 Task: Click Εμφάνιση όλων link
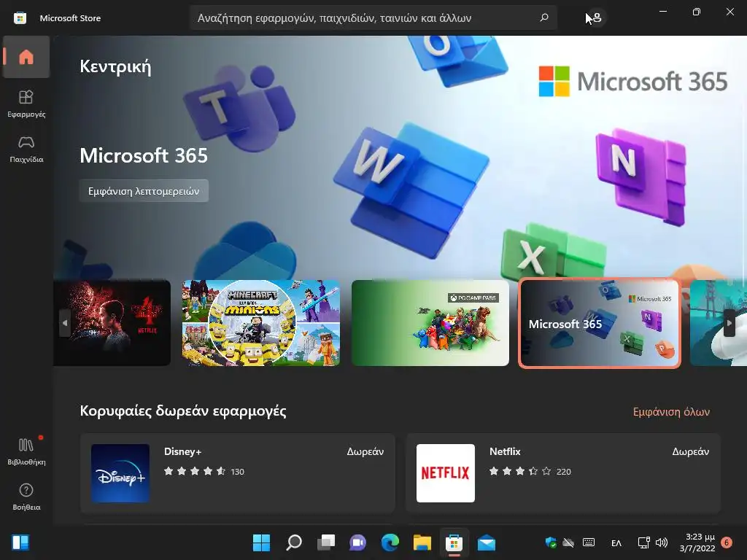click(x=671, y=412)
